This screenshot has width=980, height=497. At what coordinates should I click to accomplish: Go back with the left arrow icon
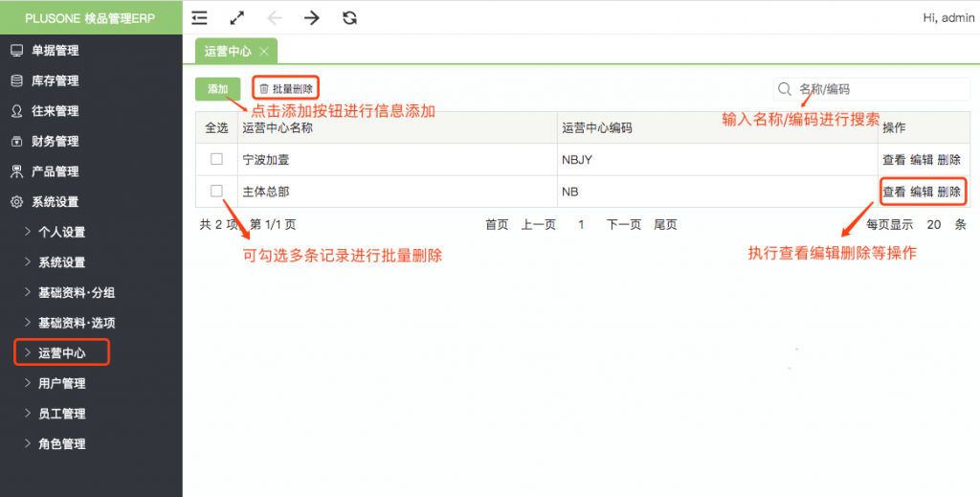click(x=275, y=17)
